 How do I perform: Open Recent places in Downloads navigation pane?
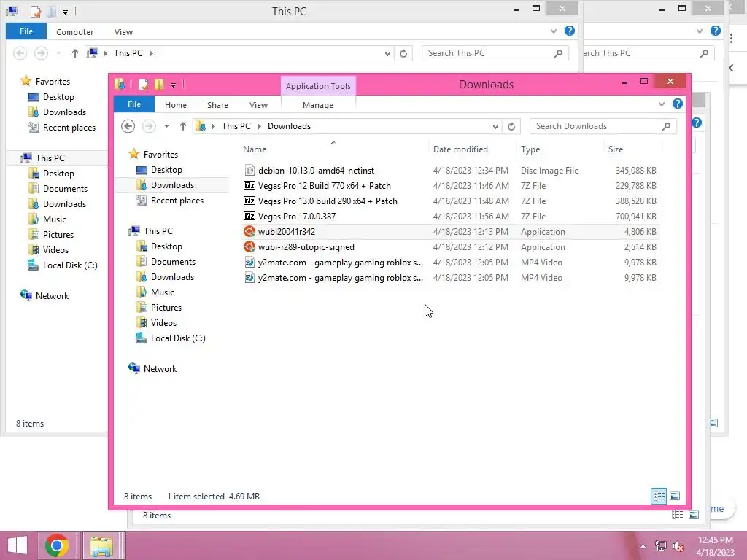point(177,201)
